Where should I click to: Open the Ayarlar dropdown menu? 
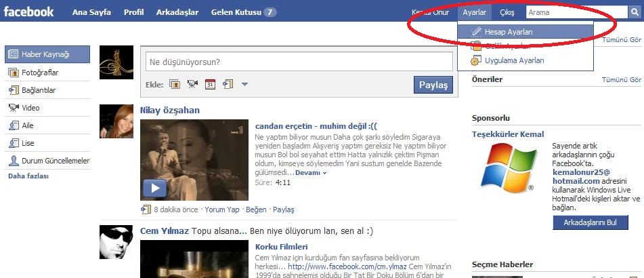(475, 12)
